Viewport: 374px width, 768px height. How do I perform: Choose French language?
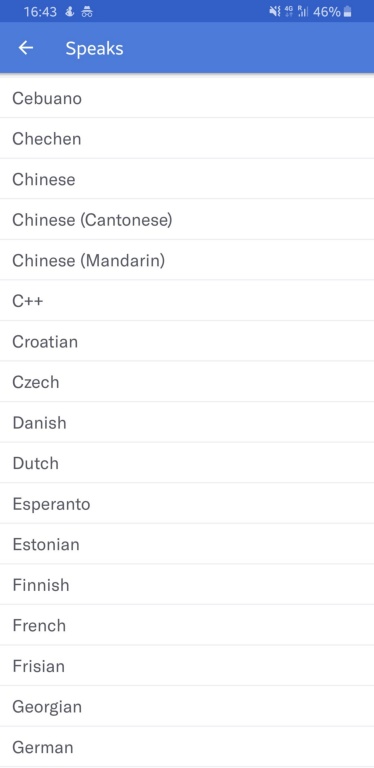[x=187, y=625]
